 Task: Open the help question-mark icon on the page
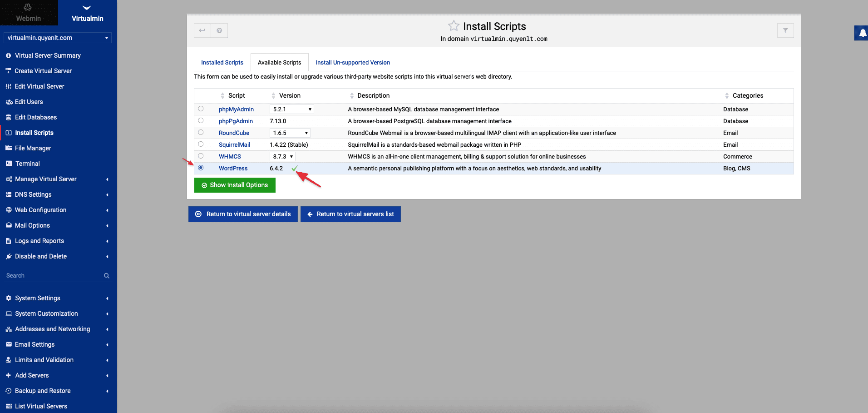(220, 30)
